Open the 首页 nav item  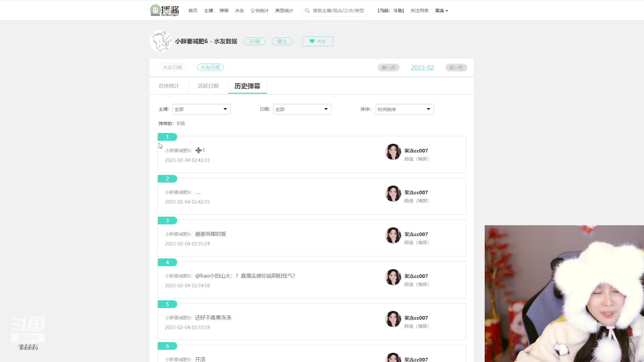[x=193, y=11]
